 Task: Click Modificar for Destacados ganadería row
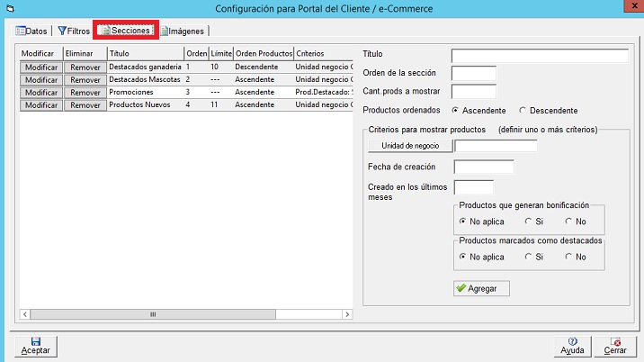[40, 67]
